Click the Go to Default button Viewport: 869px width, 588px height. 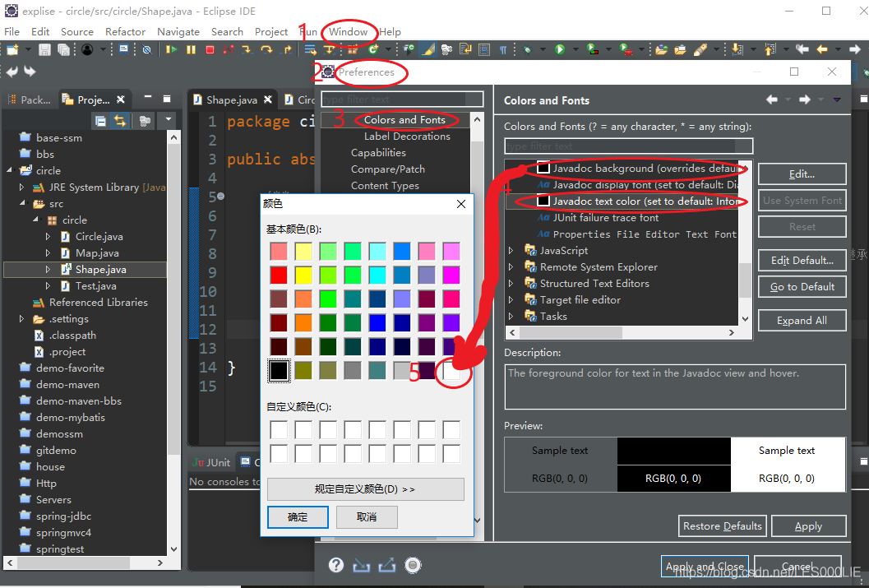pos(802,286)
